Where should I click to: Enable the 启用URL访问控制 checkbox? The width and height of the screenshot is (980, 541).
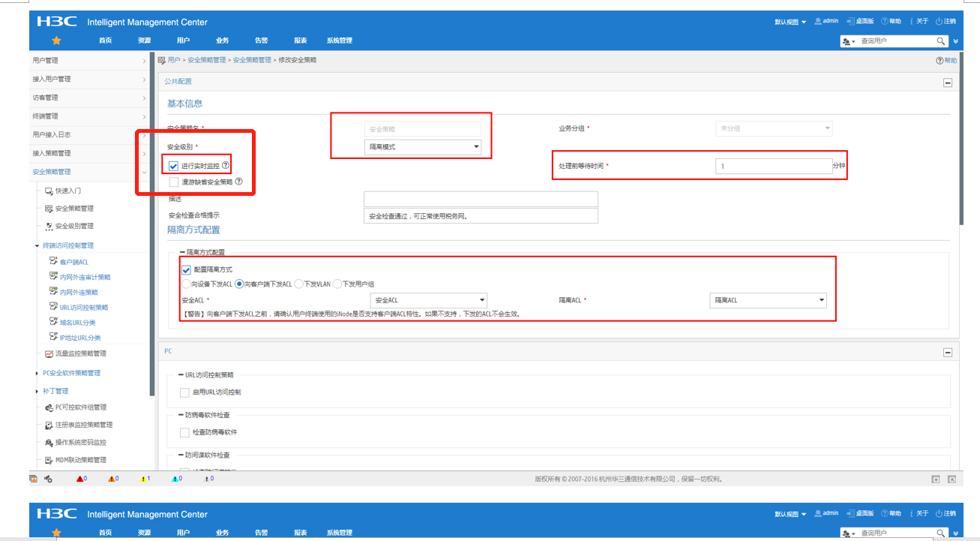click(184, 392)
